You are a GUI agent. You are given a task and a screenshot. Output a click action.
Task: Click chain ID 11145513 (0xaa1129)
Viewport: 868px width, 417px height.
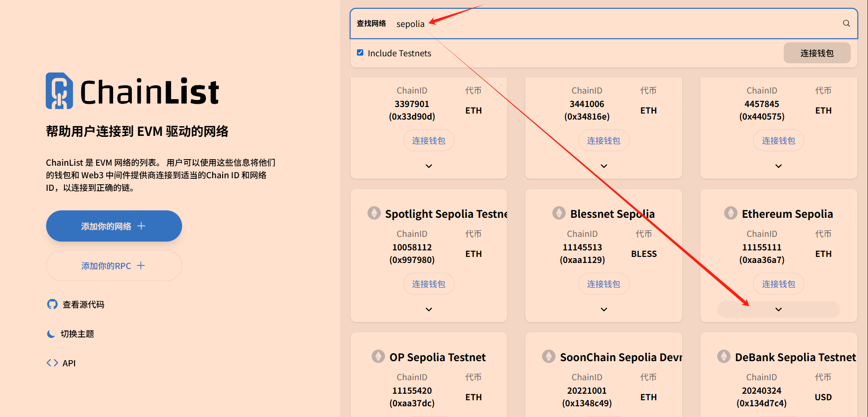(583, 254)
